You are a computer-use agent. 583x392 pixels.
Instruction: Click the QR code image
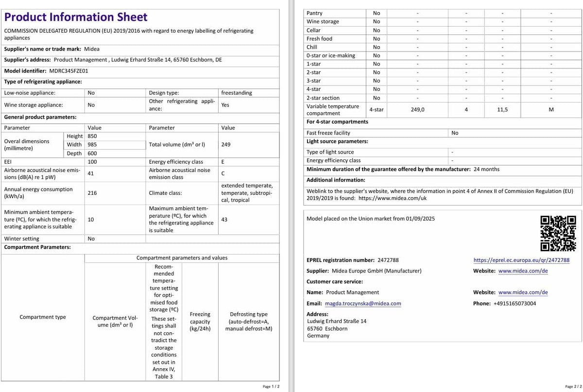(559, 233)
